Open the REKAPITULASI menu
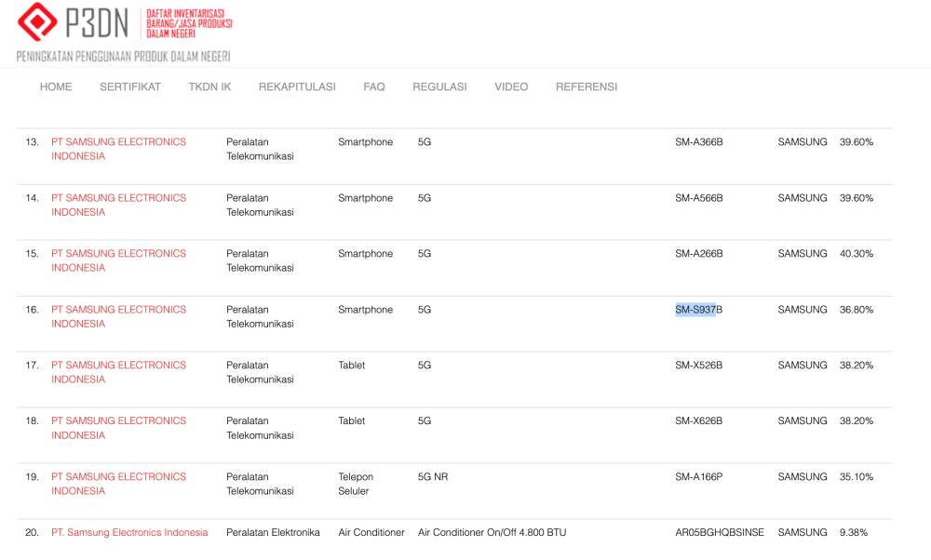The width and height of the screenshot is (931, 560). coord(297,87)
